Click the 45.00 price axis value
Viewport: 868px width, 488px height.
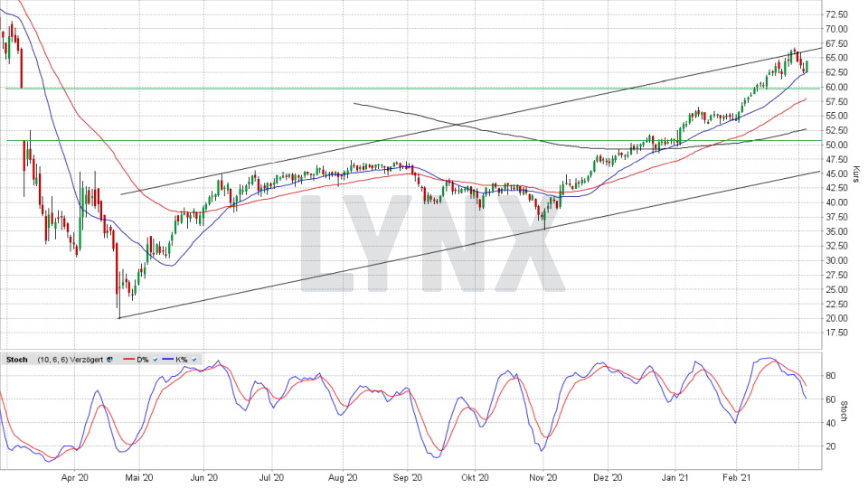click(x=835, y=174)
